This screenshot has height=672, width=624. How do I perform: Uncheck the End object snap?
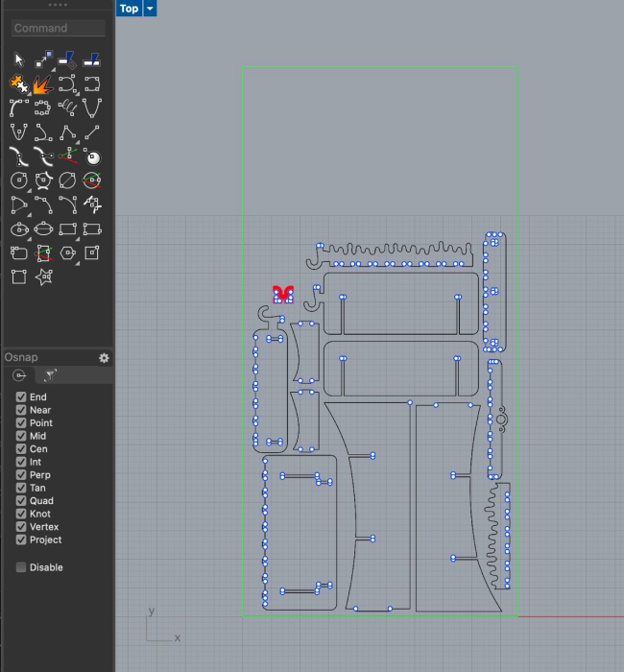coord(21,396)
